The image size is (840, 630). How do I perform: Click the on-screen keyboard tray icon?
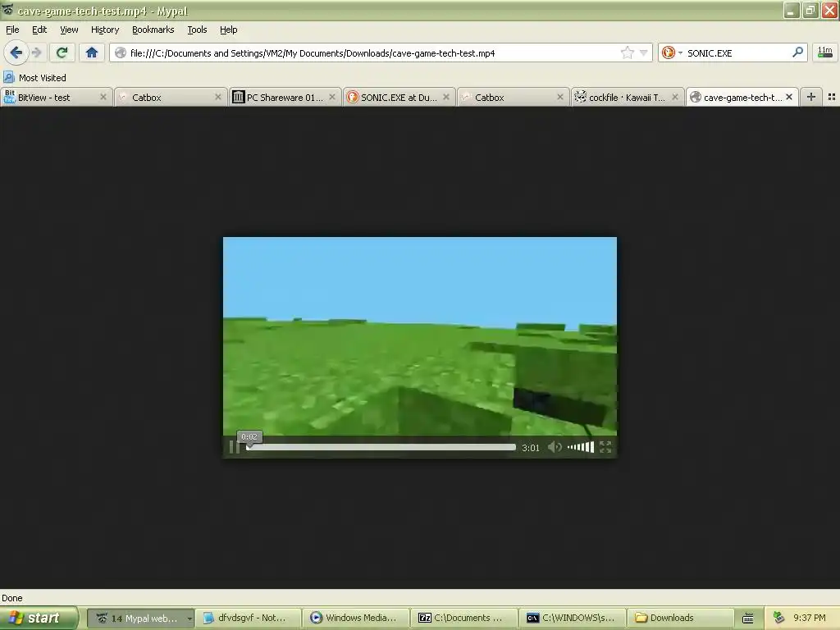[748, 619]
